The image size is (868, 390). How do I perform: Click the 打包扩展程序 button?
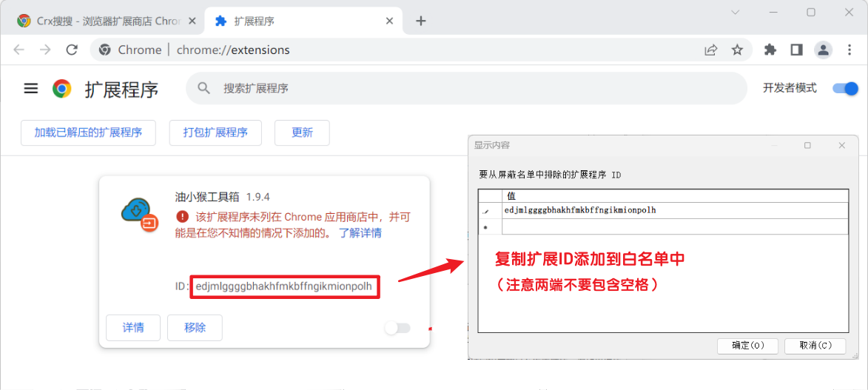[x=215, y=132]
